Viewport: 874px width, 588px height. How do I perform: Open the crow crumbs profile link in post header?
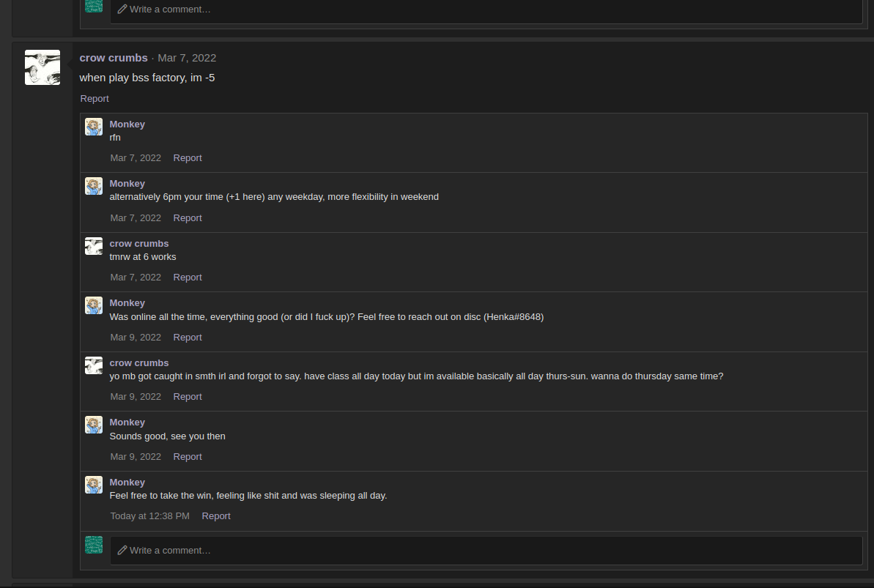(114, 58)
